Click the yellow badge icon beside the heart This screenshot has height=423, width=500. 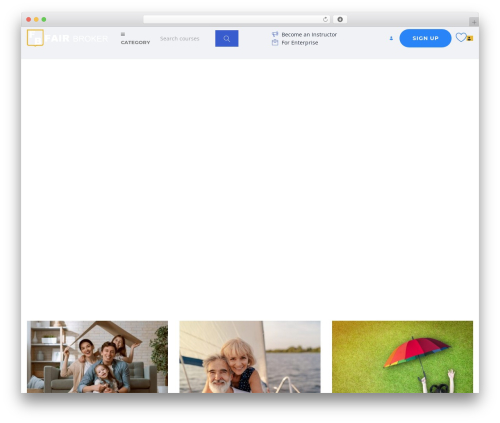tap(470, 38)
